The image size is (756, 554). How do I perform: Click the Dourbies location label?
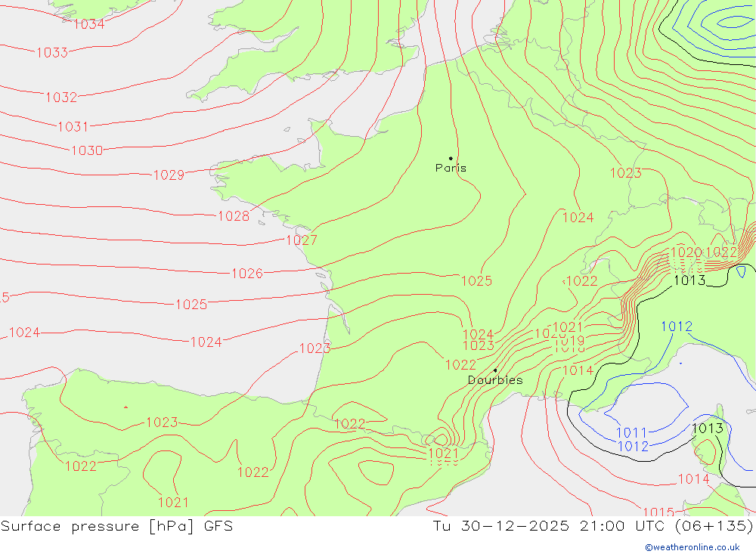(x=495, y=380)
